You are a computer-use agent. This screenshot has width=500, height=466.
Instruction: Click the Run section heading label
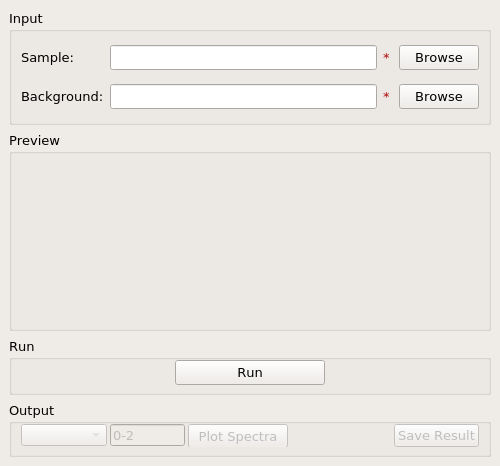pos(21,347)
